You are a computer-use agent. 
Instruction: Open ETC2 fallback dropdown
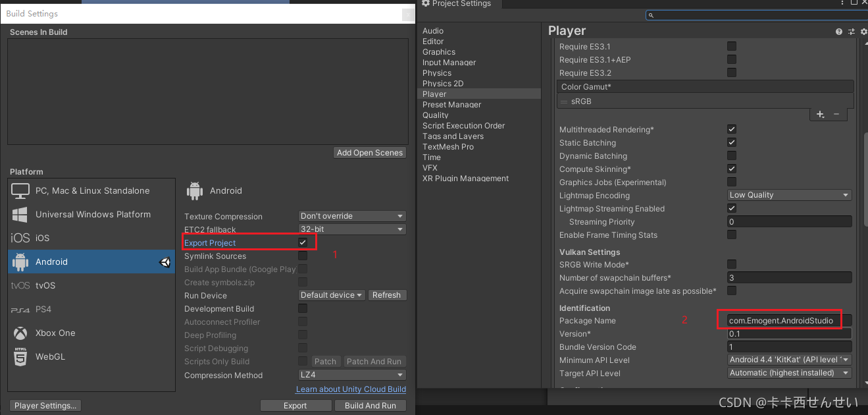(352, 229)
